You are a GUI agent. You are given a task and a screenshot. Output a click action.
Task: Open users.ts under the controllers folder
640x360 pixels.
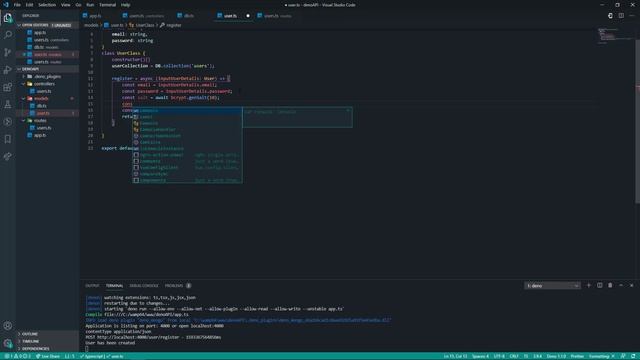coord(47,91)
